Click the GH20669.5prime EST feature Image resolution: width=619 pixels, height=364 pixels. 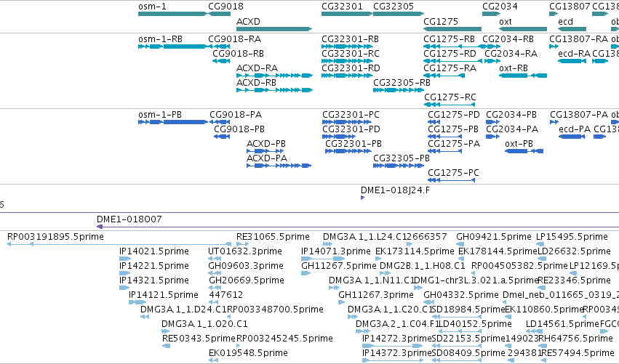pyautogui.click(x=214, y=288)
